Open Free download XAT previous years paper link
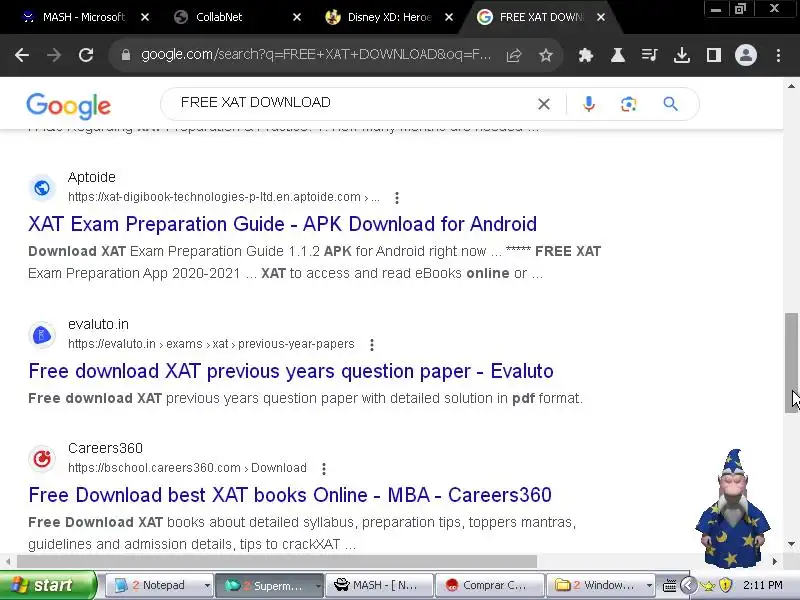The width and height of the screenshot is (800, 600). pos(291,371)
